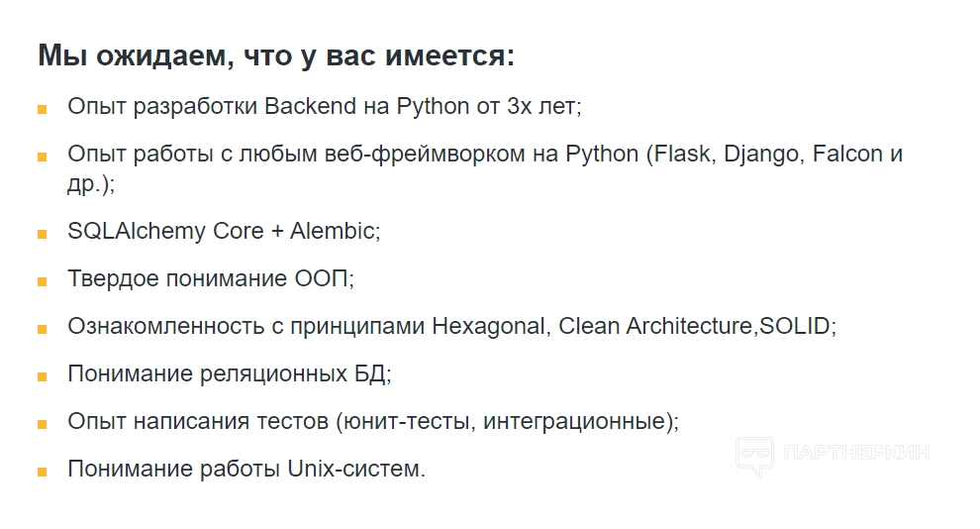The image size is (980, 529).
Task: Click the bullet beside SQLAlchemy Core + Alembic
Action: (43, 234)
